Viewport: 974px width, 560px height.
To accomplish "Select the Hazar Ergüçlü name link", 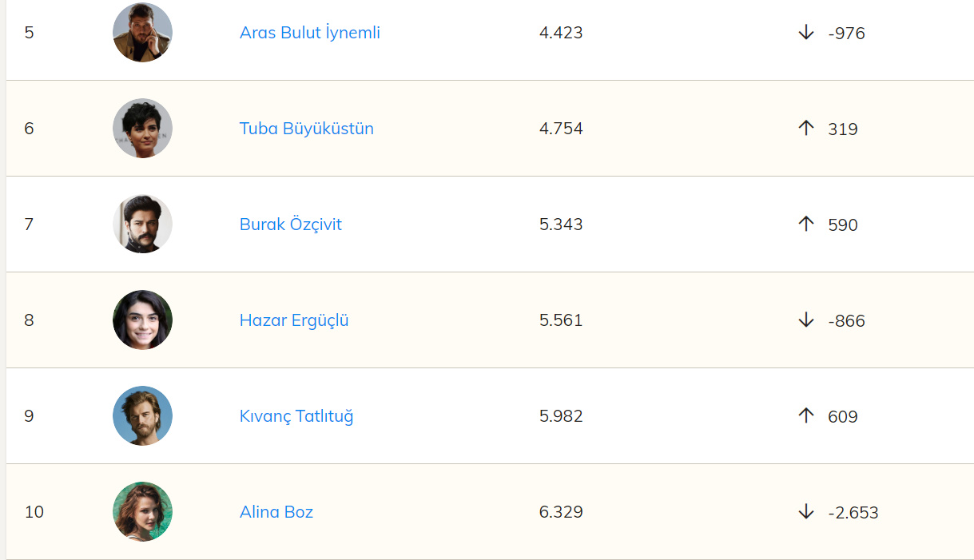I will pos(294,320).
